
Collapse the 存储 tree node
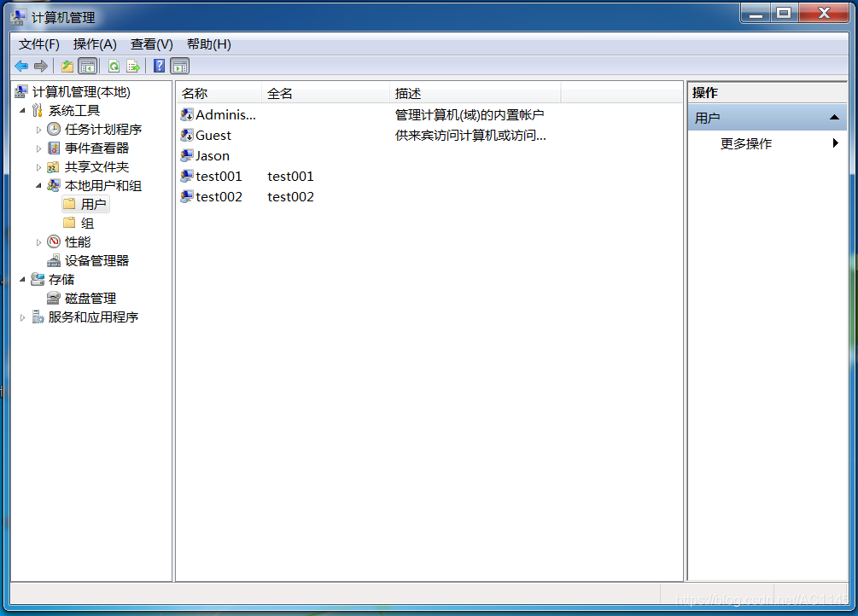coord(22,280)
